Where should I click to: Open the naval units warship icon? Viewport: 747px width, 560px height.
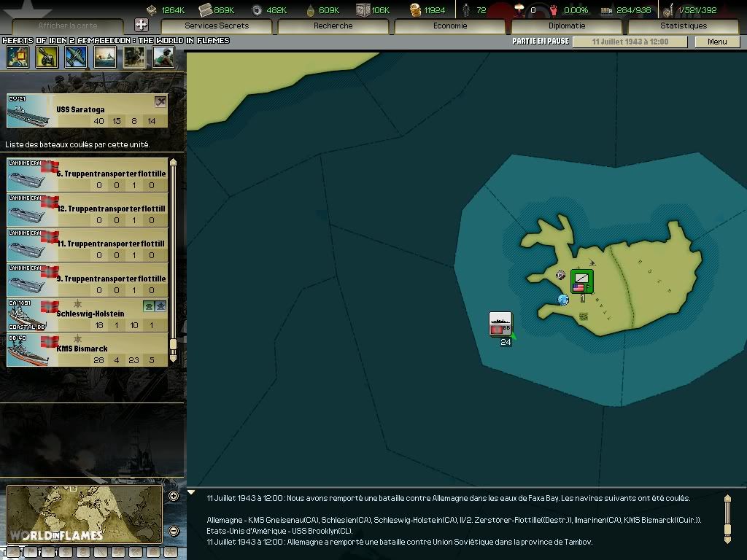point(105,57)
